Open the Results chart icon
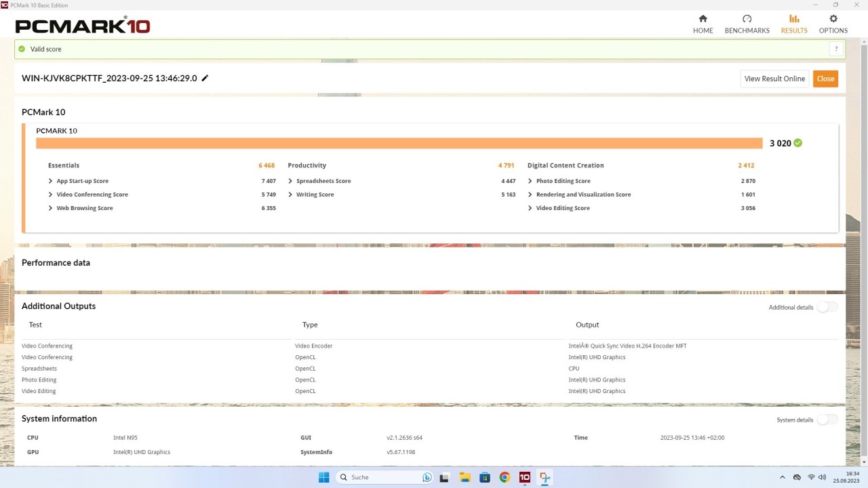The height and width of the screenshot is (488, 868). pos(794,19)
